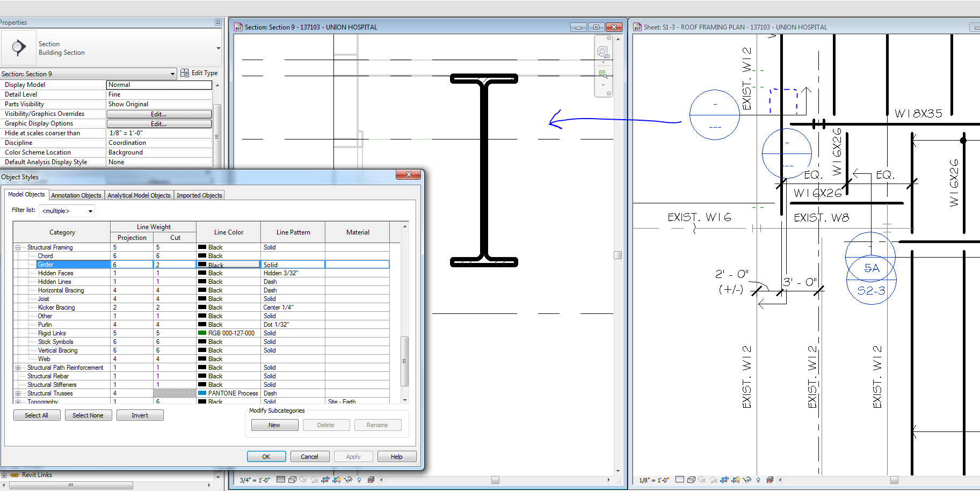Click the Revit icon of Section 9 window
Viewport: 980px width, 491px height.
(238, 27)
